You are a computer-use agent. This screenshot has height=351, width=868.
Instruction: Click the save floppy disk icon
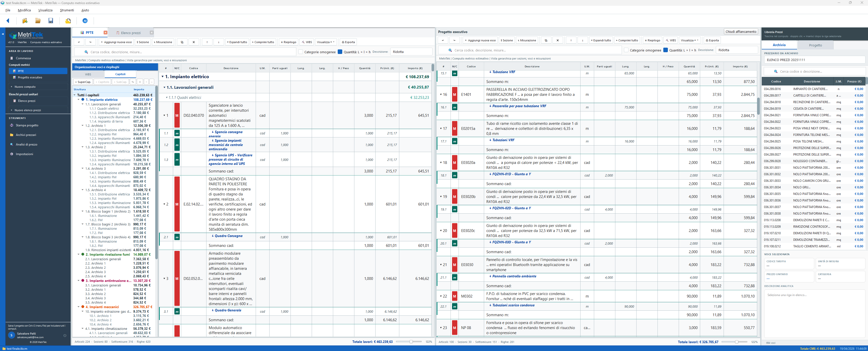[50, 21]
